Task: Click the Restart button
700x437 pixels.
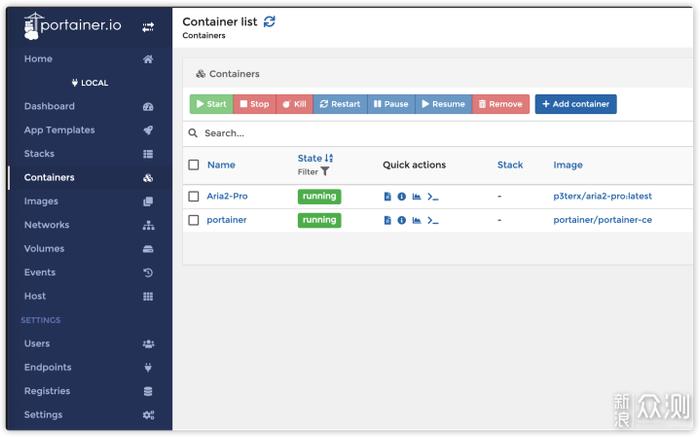Action: pyautogui.click(x=340, y=104)
